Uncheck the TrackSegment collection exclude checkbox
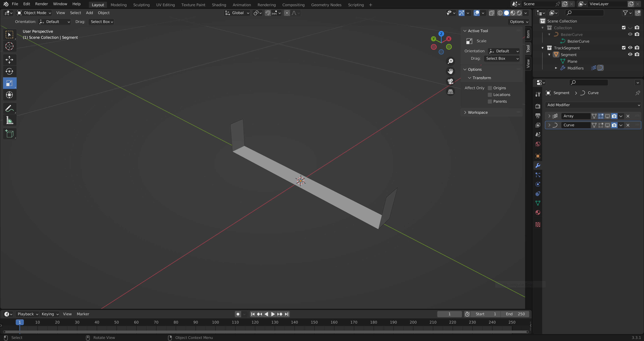 coord(624,47)
